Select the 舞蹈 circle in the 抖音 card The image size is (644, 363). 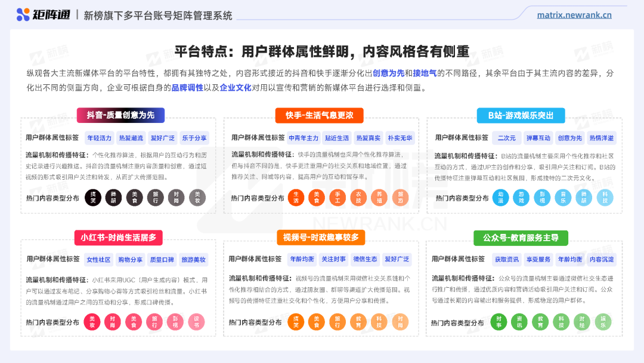[x=113, y=198]
